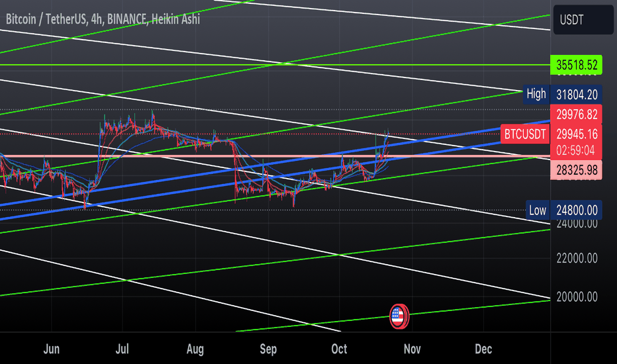Click the BTCUSDT symbol price tag
The width and height of the screenshot is (617, 364).
pyautogui.click(x=525, y=134)
